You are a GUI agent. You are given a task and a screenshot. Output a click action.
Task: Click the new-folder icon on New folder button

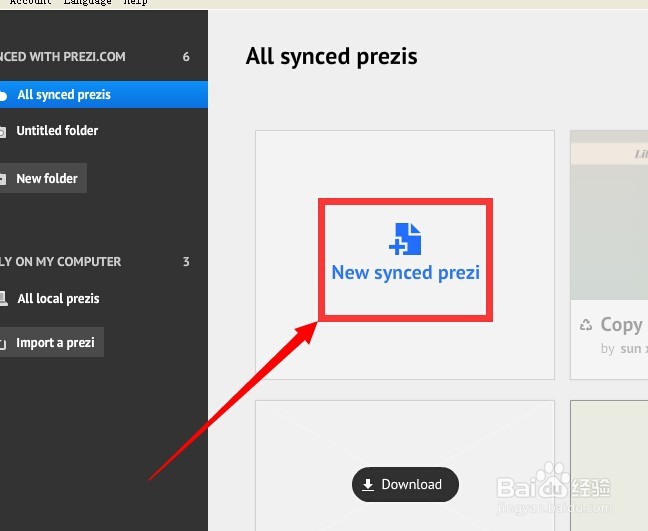[x=2, y=179]
